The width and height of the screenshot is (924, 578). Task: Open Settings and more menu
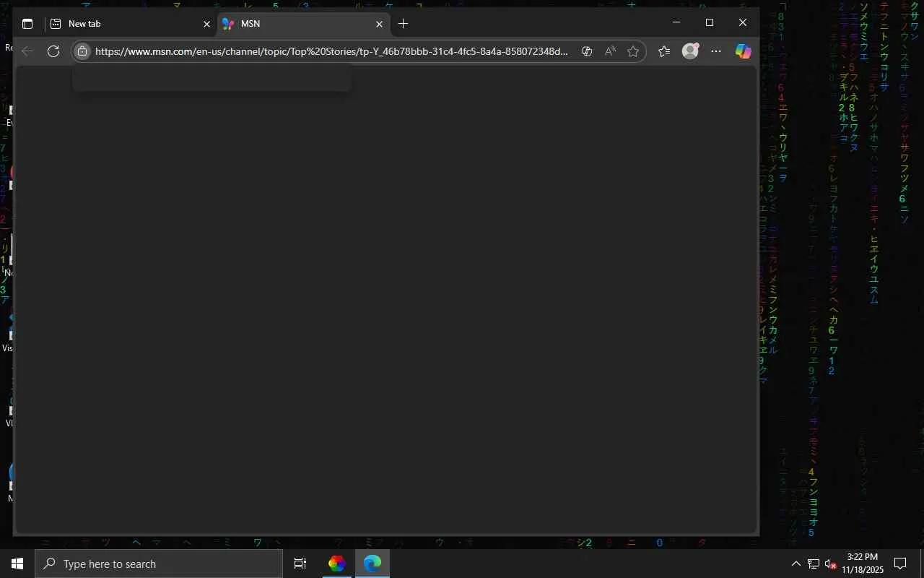pyautogui.click(x=716, y=51)
